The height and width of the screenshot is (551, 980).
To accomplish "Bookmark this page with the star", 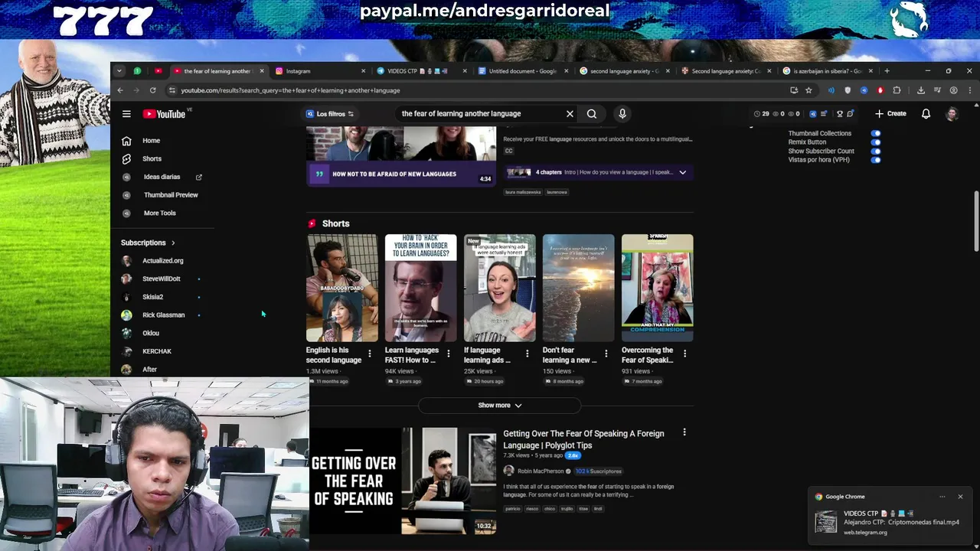I will [x=808, y=90].
